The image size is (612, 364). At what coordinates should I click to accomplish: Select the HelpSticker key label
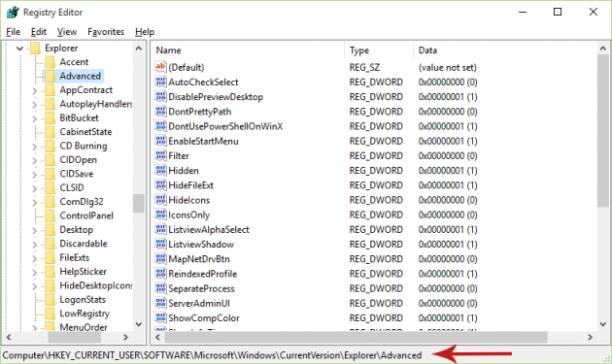pyautogui.click(x=83, y=272)
